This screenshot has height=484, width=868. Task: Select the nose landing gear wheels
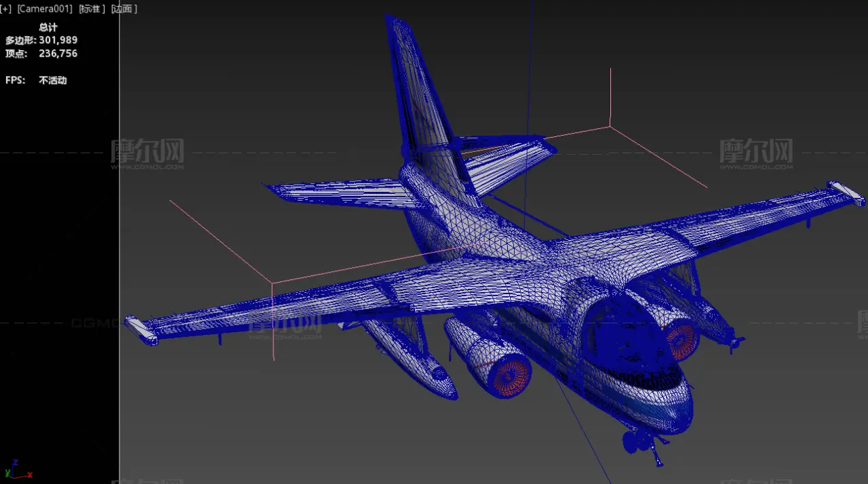[636, 441]
